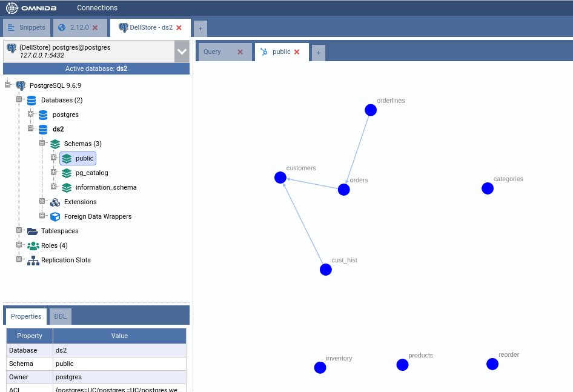This screenshot has width=573, height=392.
Task: Expand the Tablespaces node
Action: click(19, 230)
